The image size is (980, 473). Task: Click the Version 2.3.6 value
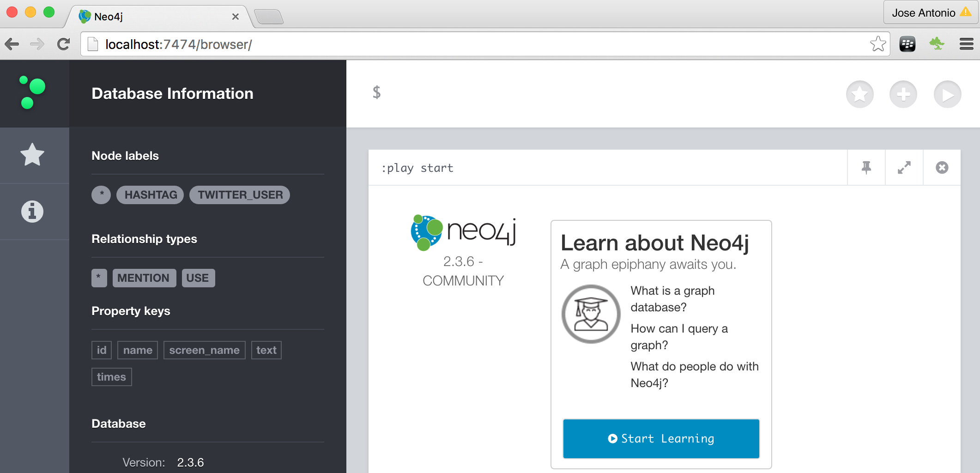pos(190,462)
